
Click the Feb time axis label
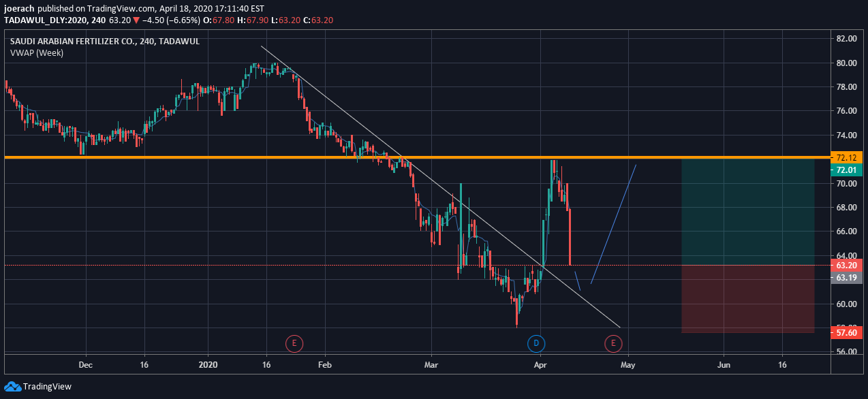324,365
